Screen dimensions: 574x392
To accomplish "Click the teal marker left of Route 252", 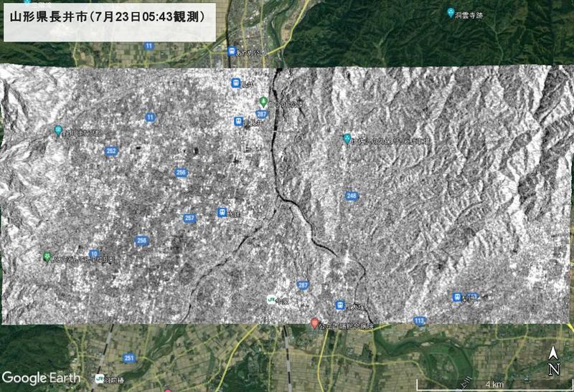I will (57, 130).
